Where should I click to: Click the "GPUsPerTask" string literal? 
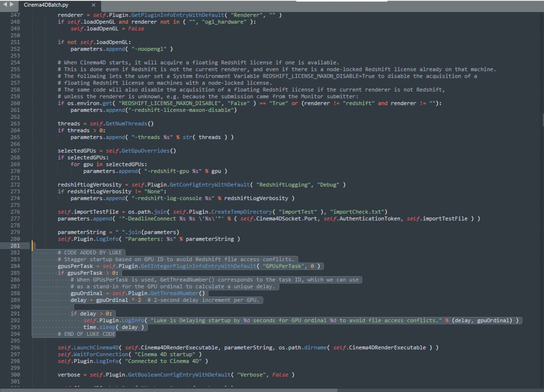pos(283,266)
